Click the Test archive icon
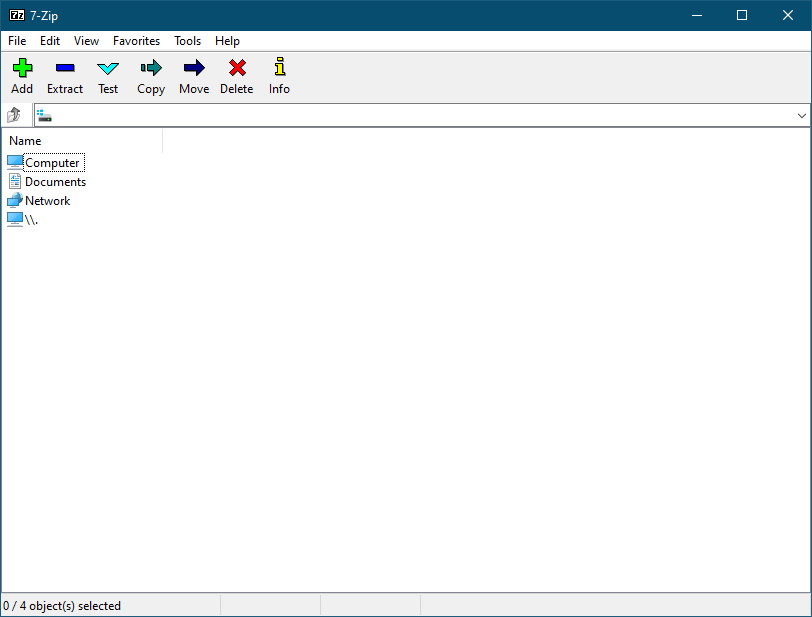The height and width of the screenshot is (617, 812). (x=107, y=75)
